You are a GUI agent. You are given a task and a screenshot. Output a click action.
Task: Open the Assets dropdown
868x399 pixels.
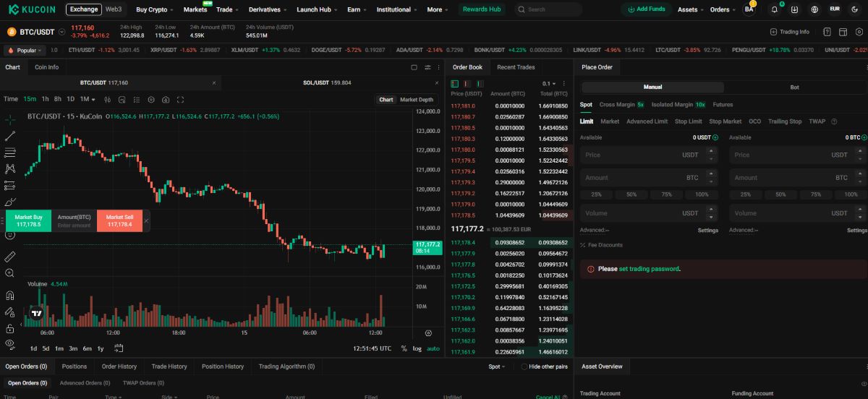691,9
